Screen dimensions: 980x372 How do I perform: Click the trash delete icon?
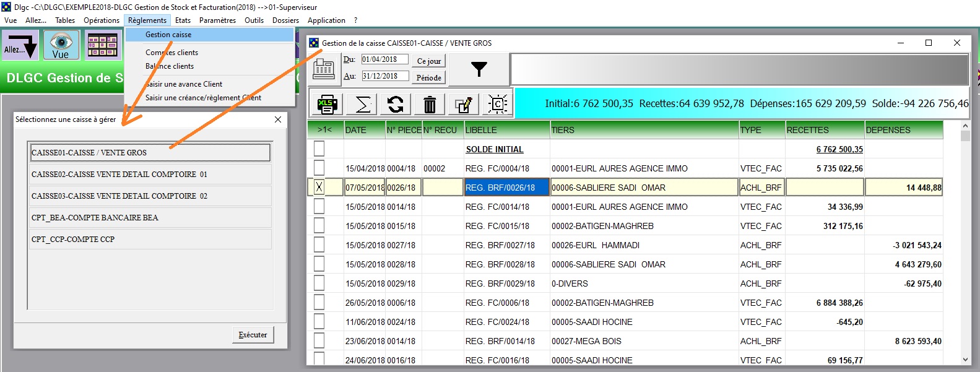pos(430,104)
